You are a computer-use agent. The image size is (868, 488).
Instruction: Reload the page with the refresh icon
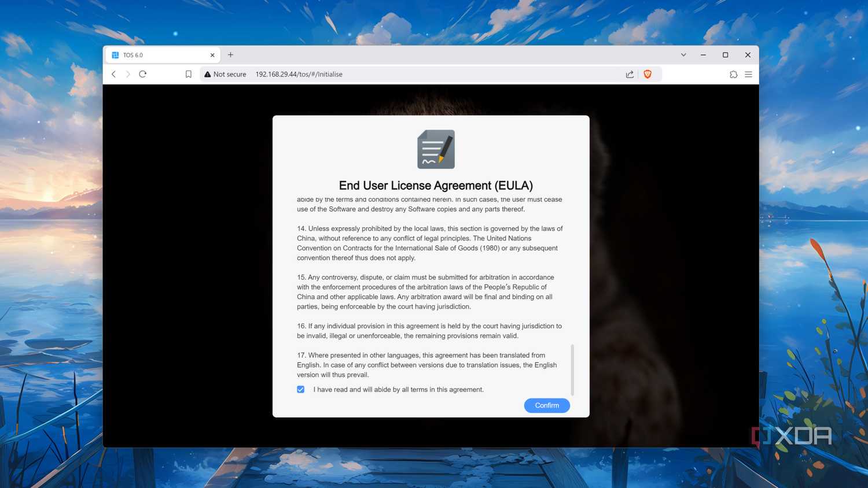click(143, 74)
